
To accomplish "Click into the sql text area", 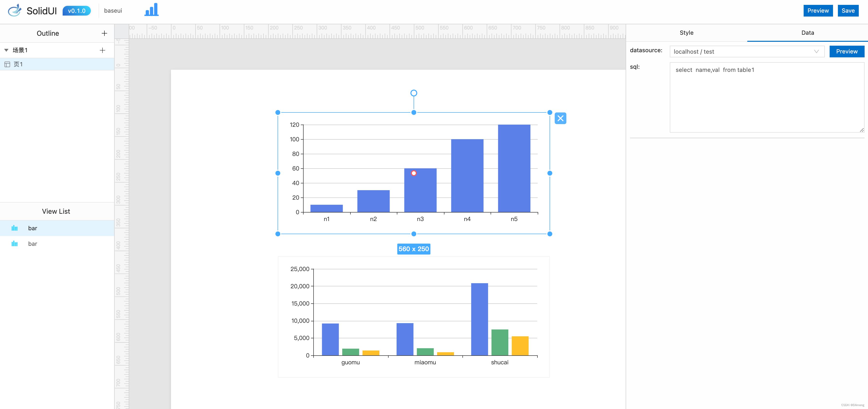I will [x=767, y=97].
